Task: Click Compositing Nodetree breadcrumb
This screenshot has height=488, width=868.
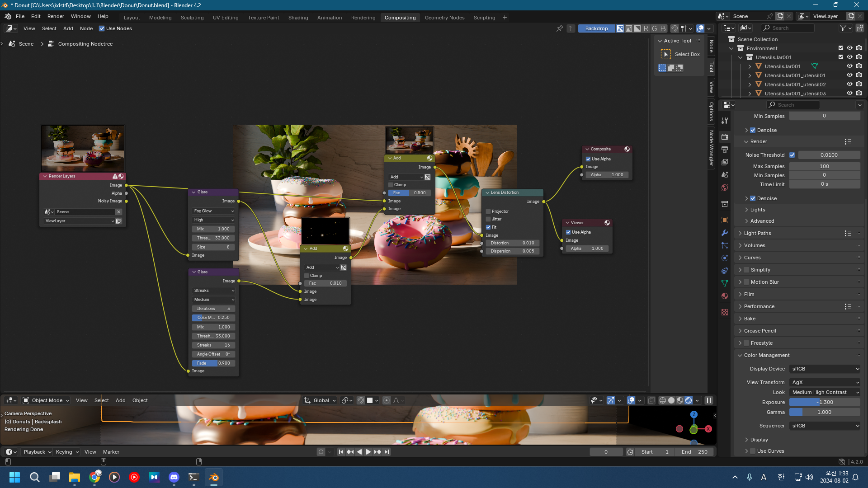Action: click(85, 44)
